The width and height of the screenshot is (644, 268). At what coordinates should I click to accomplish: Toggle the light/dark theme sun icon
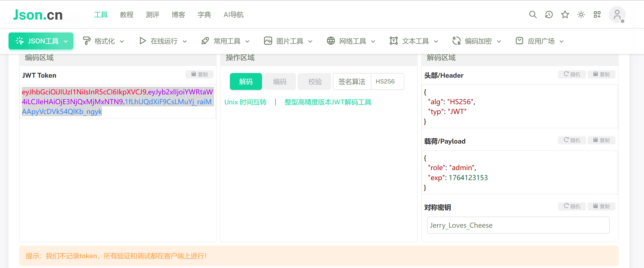tap(581, 14)
